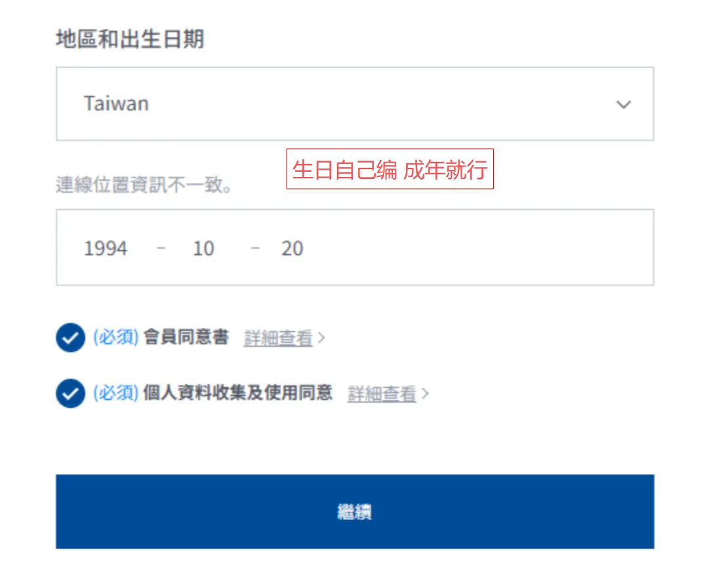Image resolution: width=724 pixels, height=588 pixels.
Task: Open 詳細查看 link for 會員同意書
Action: (x=278, y=338)
